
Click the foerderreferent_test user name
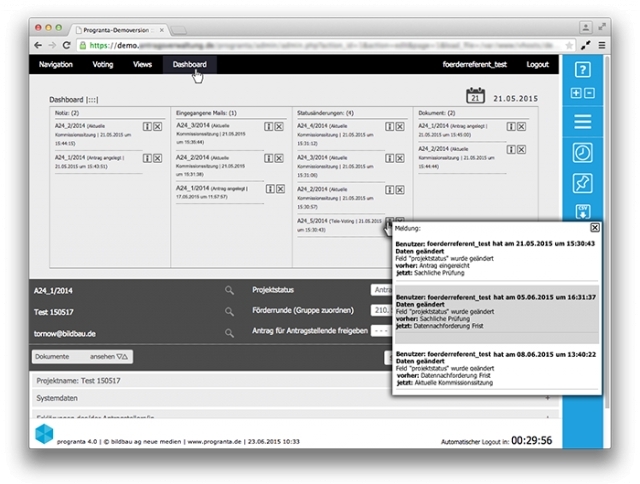tap(475, 64)
